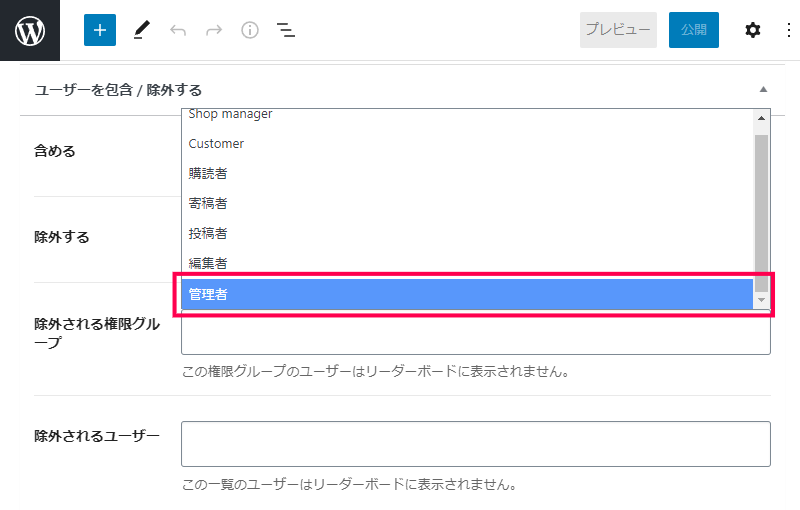Open the list view outline icon

point(286,30)
